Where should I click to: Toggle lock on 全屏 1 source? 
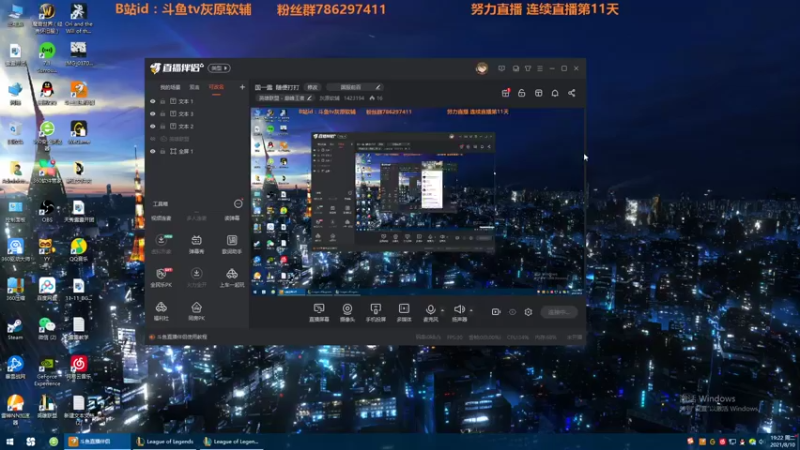click(163, 151)
